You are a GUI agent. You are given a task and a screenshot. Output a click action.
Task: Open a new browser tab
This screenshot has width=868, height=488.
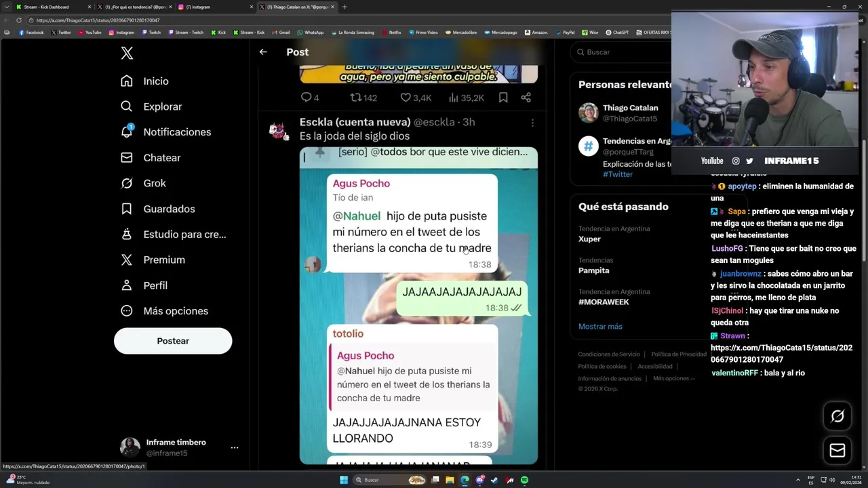pos(344,7)
